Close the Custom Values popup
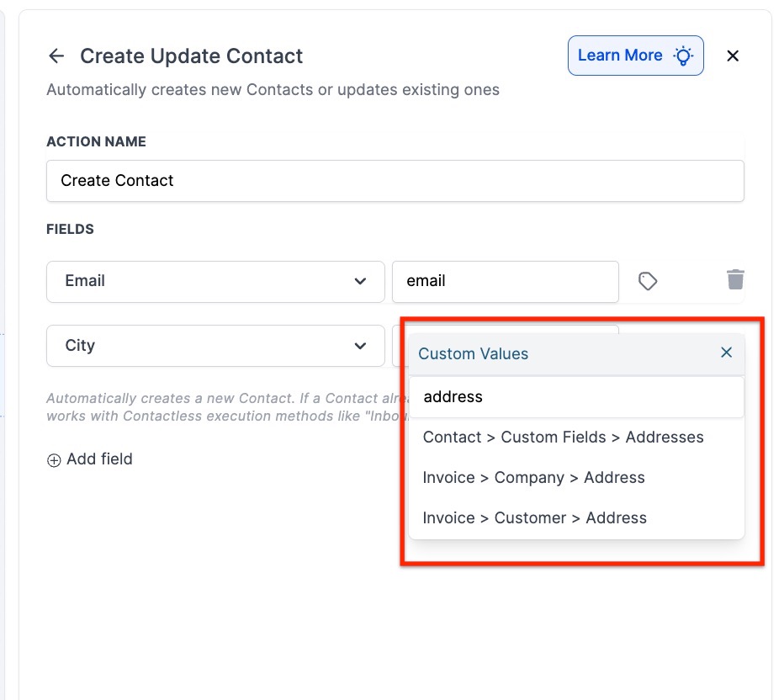784x700 pixels. click(x=727, y=353)
